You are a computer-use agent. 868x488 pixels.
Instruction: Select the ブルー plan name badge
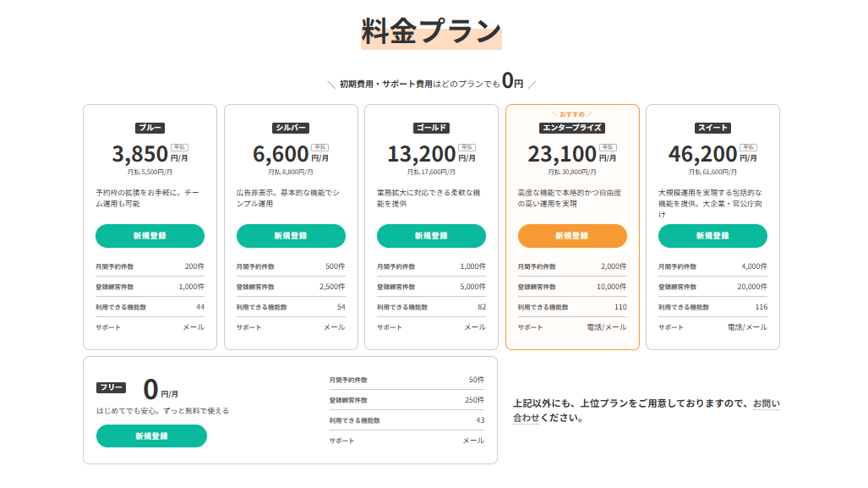click(x=150, y=129)
